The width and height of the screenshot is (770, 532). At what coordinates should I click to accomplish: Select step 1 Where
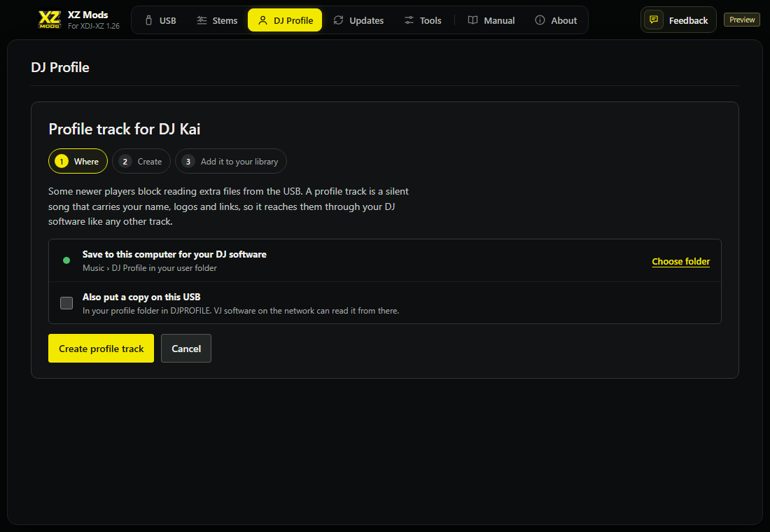[x=78, y=161]
